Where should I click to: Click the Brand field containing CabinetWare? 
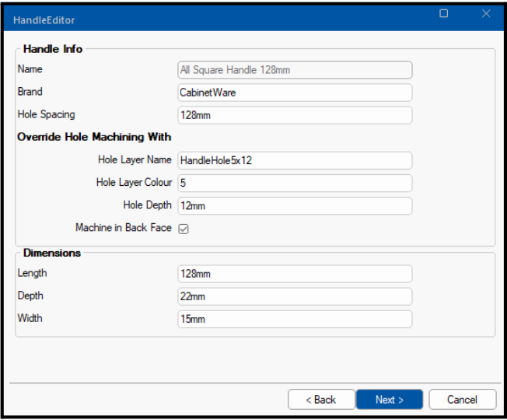295,93
